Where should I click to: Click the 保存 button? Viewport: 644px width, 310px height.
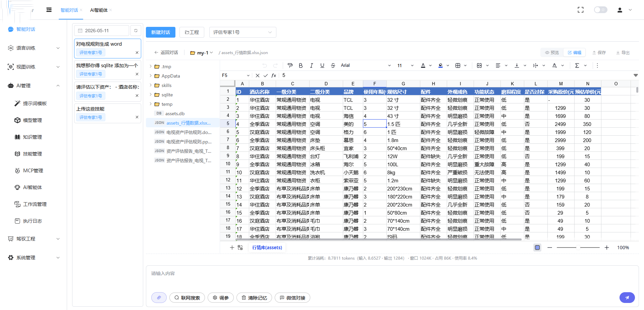[x=599, y=52]
